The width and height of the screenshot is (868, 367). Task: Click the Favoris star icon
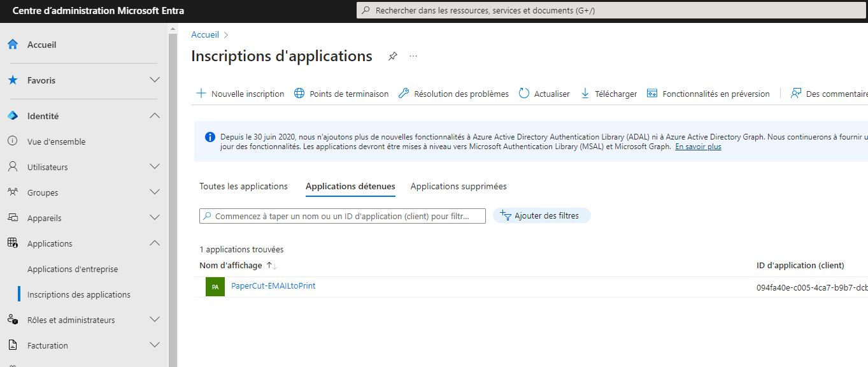[13, 80]
